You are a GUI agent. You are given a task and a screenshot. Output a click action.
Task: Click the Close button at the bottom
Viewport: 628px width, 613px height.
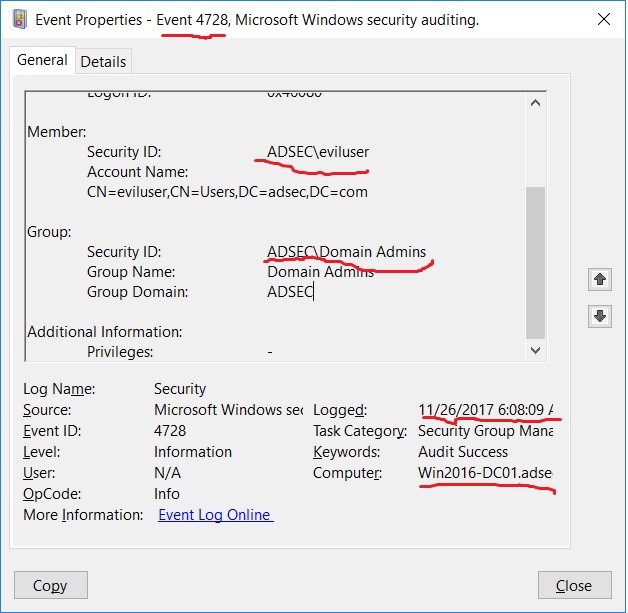pyautogui.click(x=574, y=585)
